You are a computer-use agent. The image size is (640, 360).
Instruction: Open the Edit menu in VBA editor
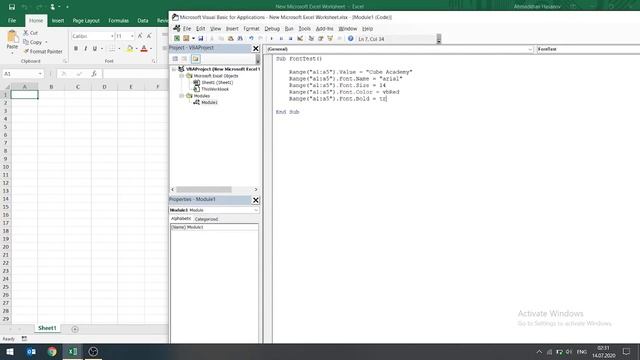coord(200,29)
